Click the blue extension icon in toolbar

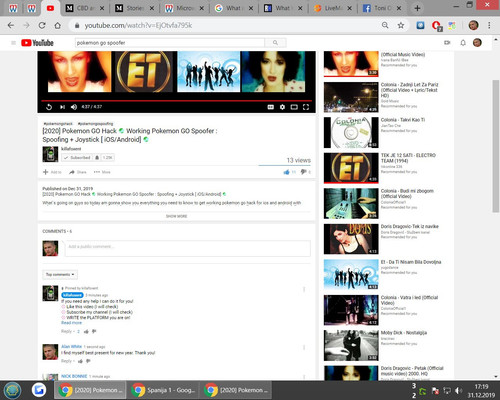click(x=420, y=25)
